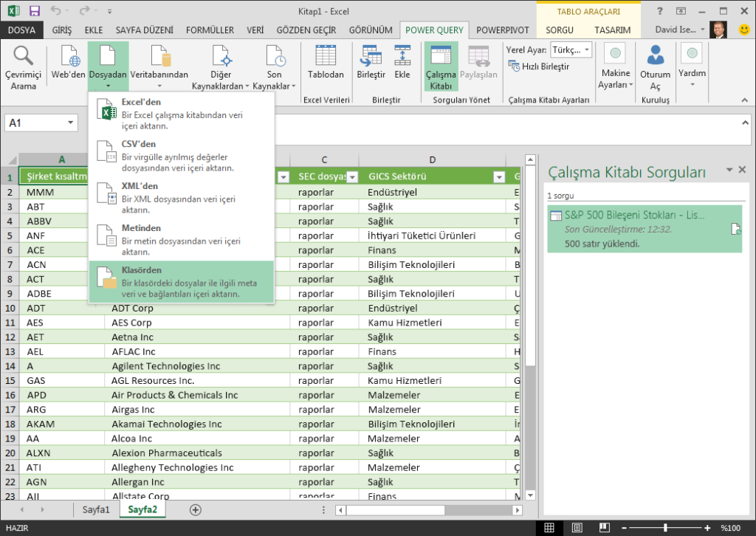The height and width of the screenshot is (536, 756).
Task: Click the Excel application icon
Action: coord(13,10)
